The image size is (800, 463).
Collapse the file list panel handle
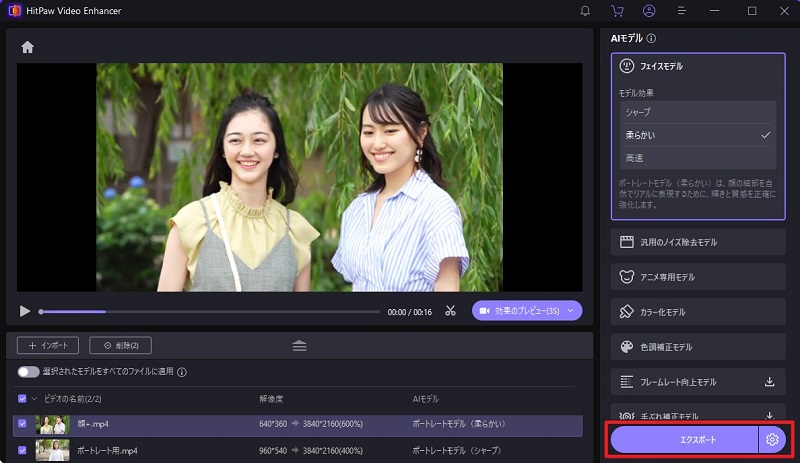point(299,345)
